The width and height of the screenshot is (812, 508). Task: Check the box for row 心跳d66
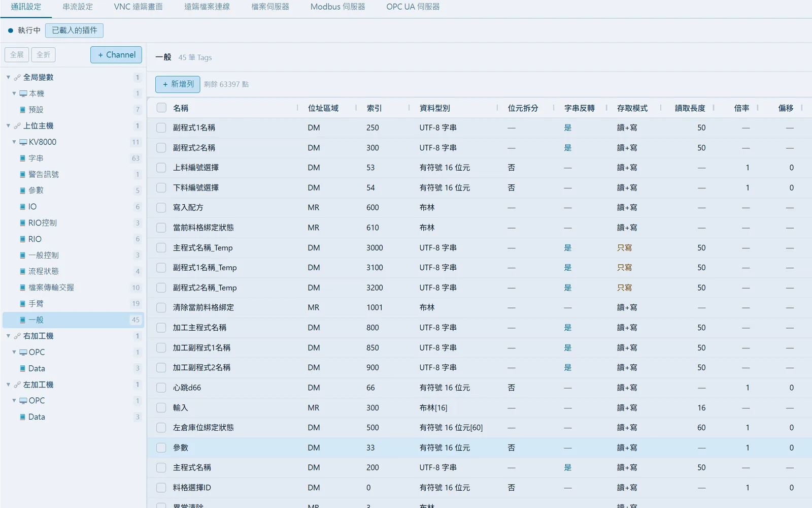click(x=161, y=388)
